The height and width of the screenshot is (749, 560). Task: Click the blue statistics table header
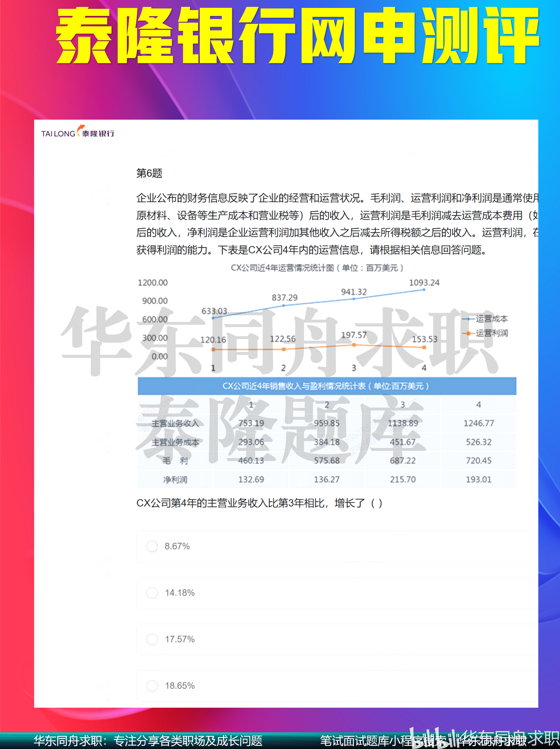[x=326, y=386]
